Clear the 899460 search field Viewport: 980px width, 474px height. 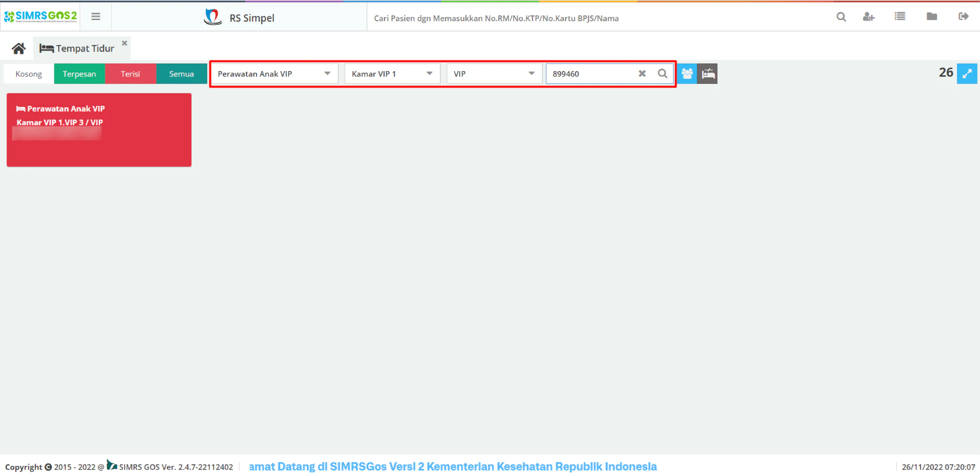[642, 74]
